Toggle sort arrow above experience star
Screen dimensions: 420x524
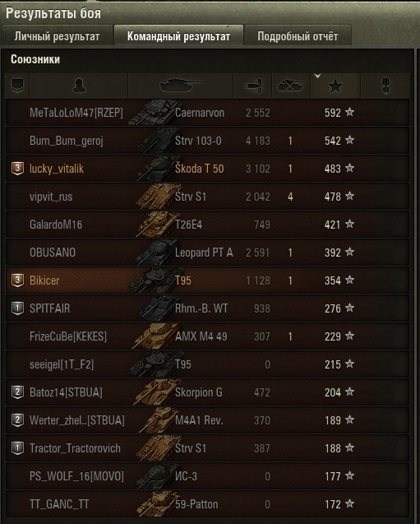point(318,77)
